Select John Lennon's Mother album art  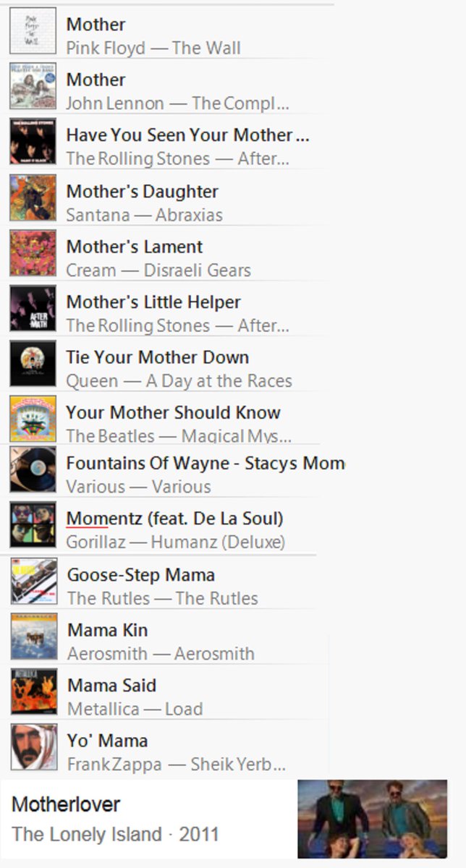[33, 86]
